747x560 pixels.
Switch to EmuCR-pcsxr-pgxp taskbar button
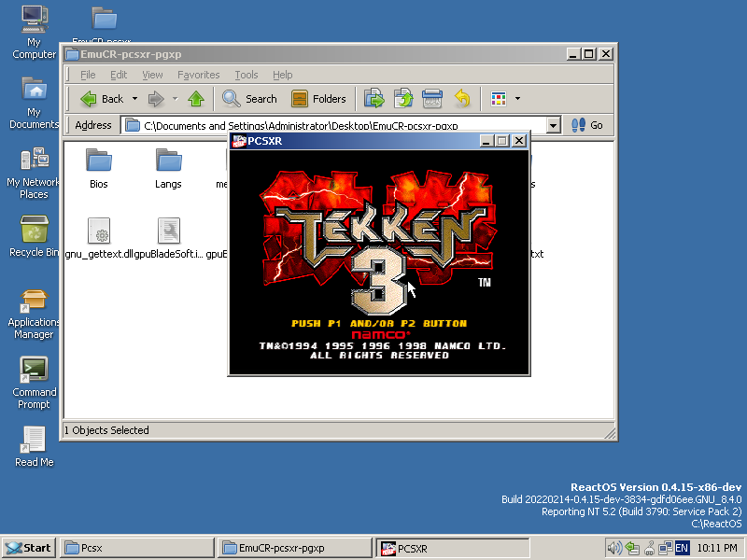(295, 548)
